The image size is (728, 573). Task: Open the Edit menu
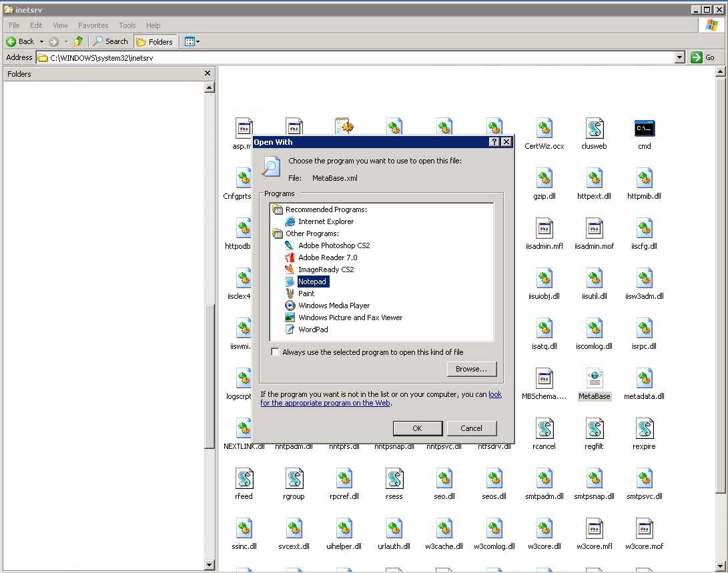point(36,25)
